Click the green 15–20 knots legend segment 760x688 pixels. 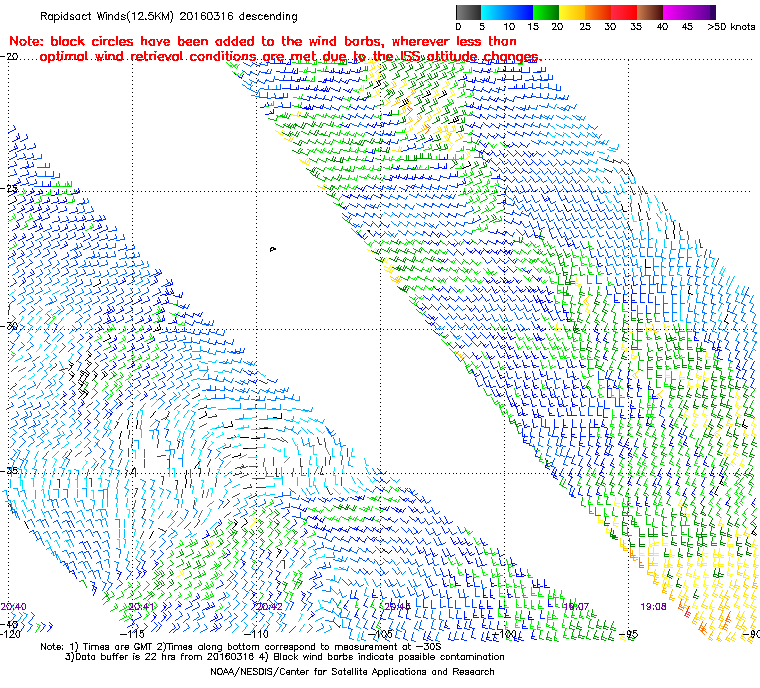click(546, 12)
